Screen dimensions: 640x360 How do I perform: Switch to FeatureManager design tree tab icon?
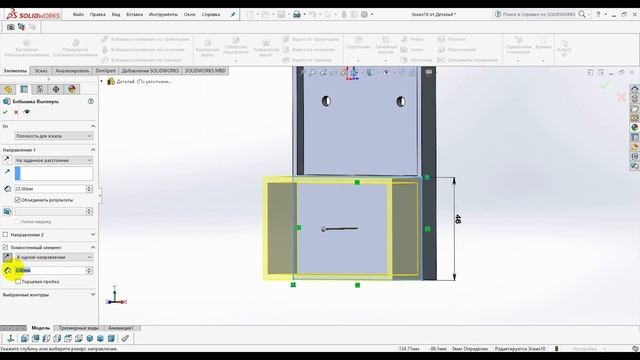(8, 89)
